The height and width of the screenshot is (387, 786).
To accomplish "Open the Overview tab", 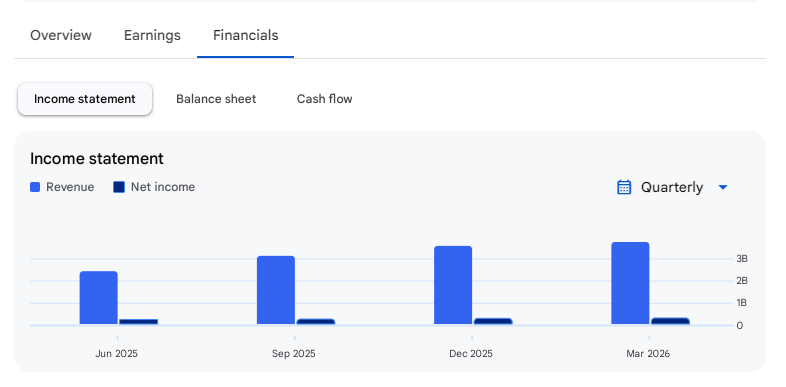I will click(x=61, y=36).
